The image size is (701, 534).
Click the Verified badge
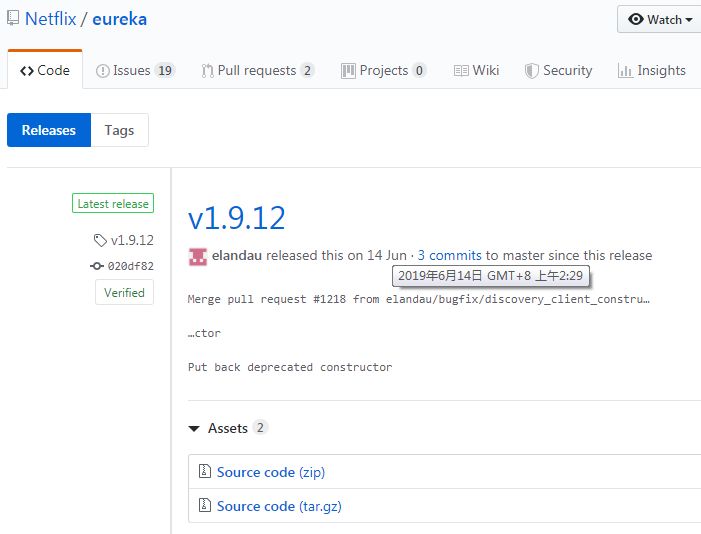pyautogui.click(x=124, y=292)
